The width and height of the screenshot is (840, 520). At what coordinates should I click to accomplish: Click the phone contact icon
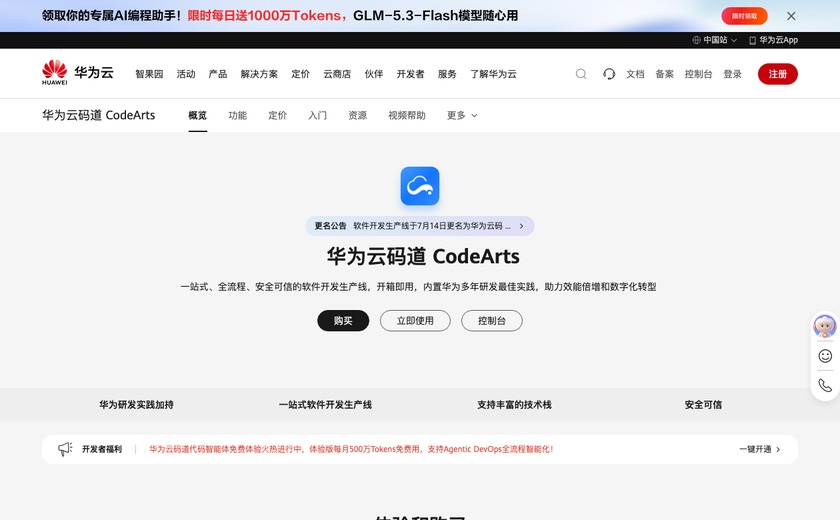[x=825, y=385]
